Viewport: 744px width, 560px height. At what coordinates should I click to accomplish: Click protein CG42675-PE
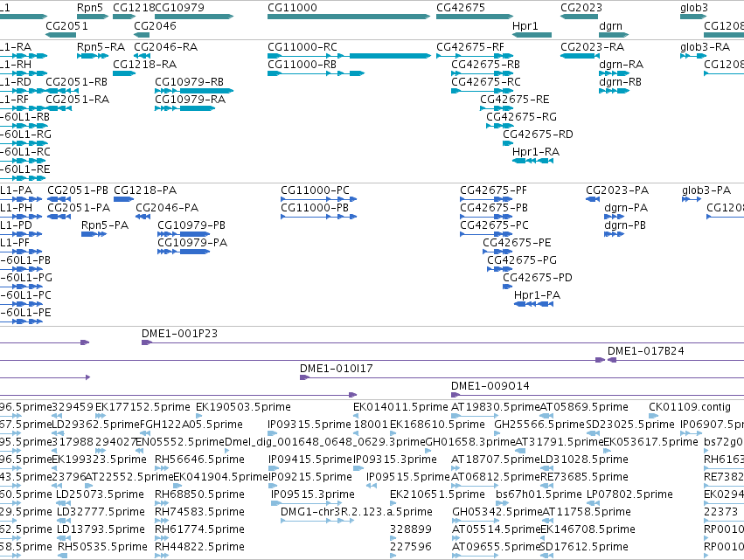(x=518, y=243)
